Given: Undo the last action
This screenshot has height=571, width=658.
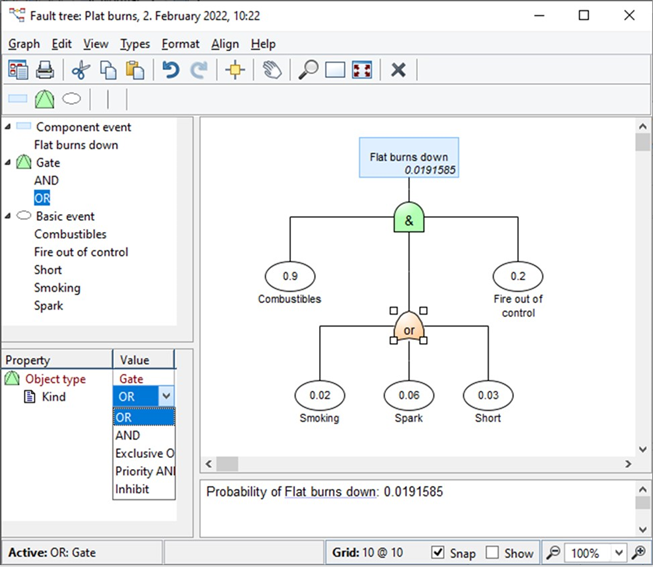Looking at the screenshot, I should (170, 70).
